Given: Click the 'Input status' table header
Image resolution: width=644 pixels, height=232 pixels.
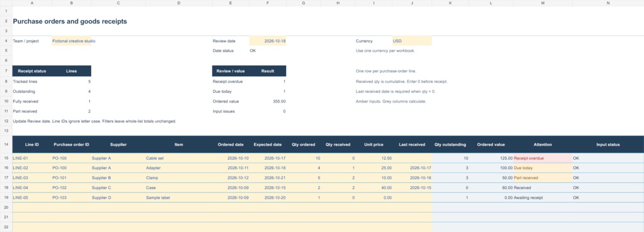Looking at the screenshot, I should coord(608,145).
